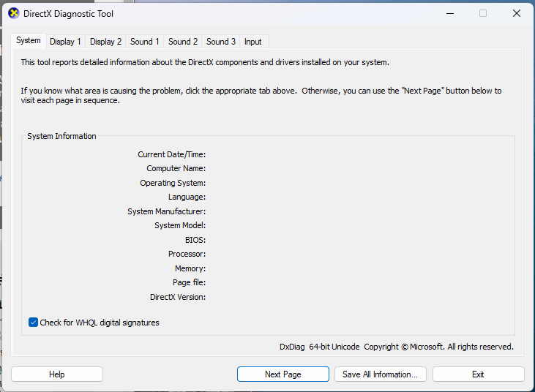Click the Memory label
535x392 pixels.
pos(190,268)
